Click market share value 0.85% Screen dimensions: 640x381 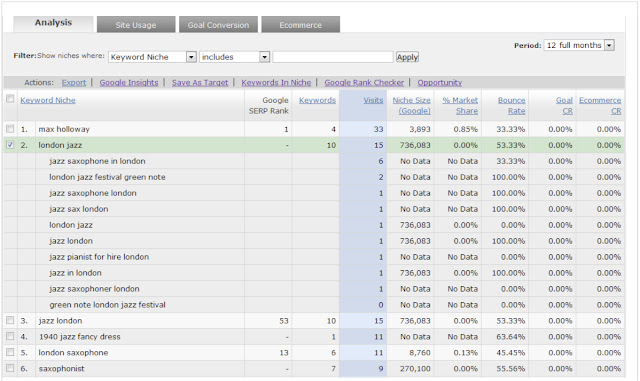click(465, 129)
